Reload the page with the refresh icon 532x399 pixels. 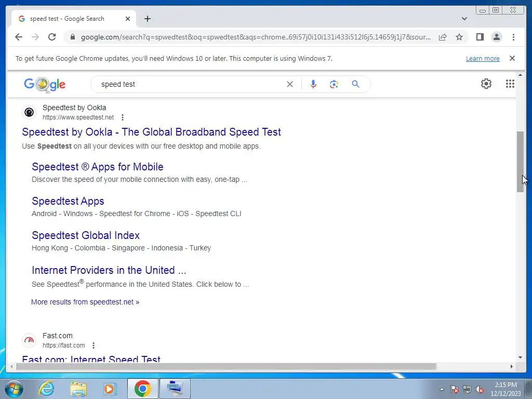(52, 37)
